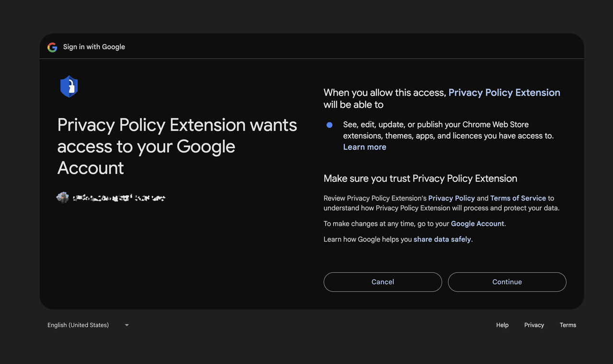Screen dimensions: 613x364
Task: Click the blurred account email address
Action: tap(119, 198)
